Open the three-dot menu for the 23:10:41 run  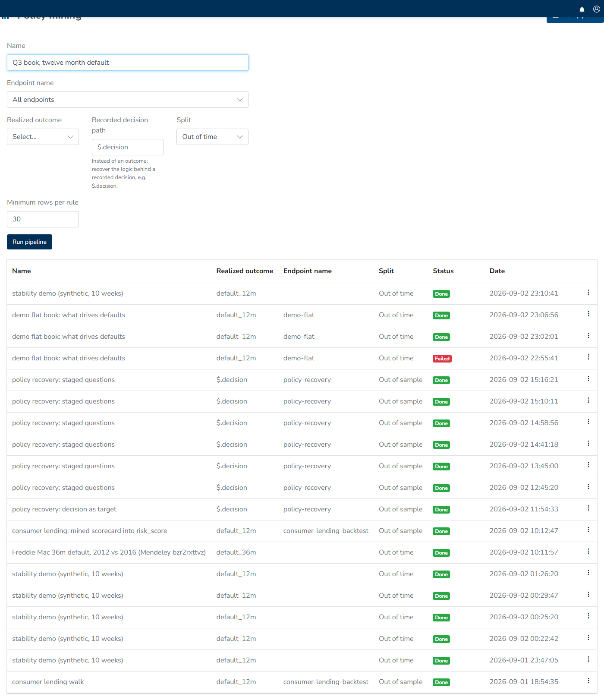pos(588,293)
